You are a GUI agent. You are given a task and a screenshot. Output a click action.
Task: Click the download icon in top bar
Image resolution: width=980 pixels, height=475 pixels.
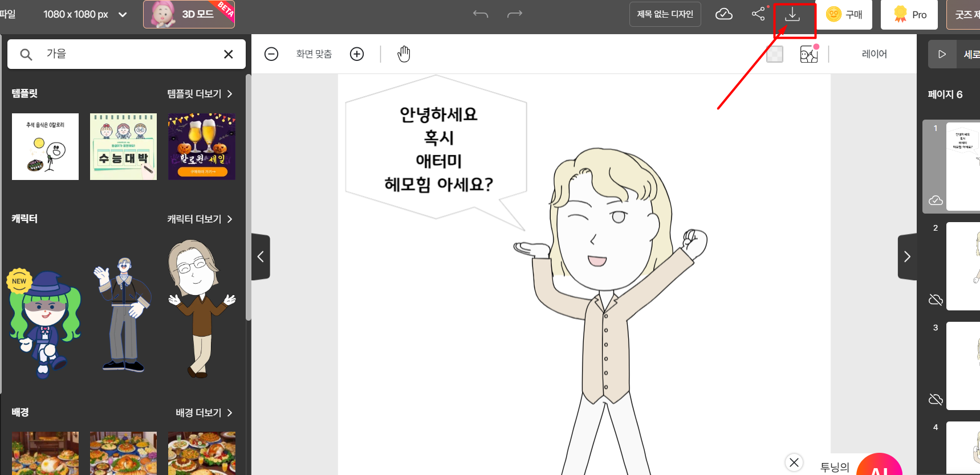coord(792,14)
